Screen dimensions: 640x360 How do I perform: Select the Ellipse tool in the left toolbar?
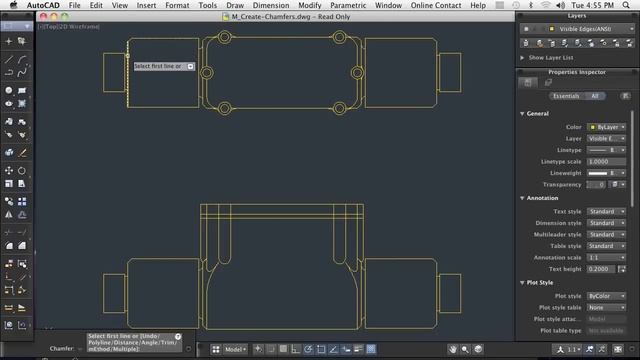(x=9, y=104)
